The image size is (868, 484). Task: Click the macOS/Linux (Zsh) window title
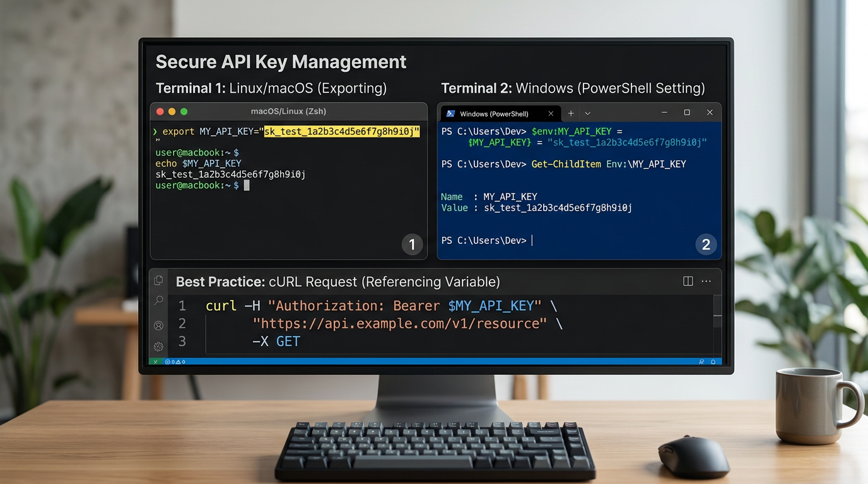tap(288, 112)
